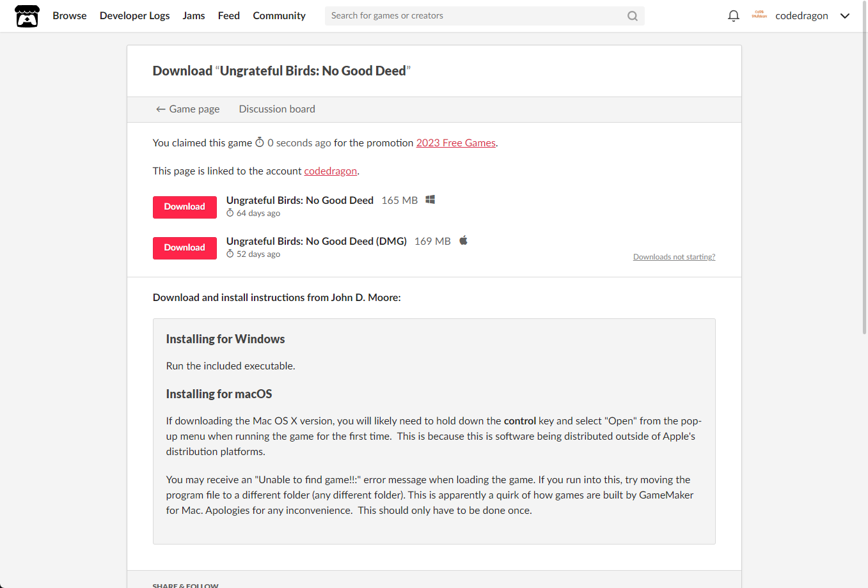This screenshot has width=868, height=588.
Task: Click the 169 MB file size
Action: pyautogui.click(x=432, y=242)
